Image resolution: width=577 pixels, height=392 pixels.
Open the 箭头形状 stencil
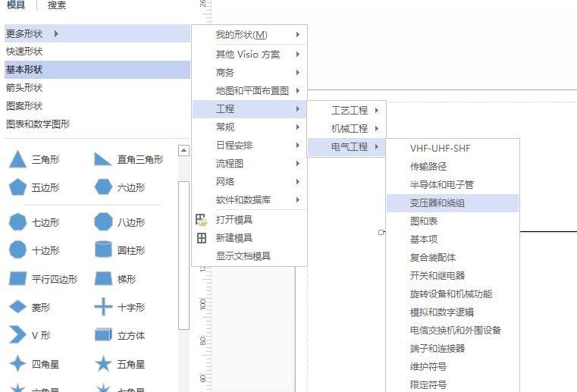(97, 88)
